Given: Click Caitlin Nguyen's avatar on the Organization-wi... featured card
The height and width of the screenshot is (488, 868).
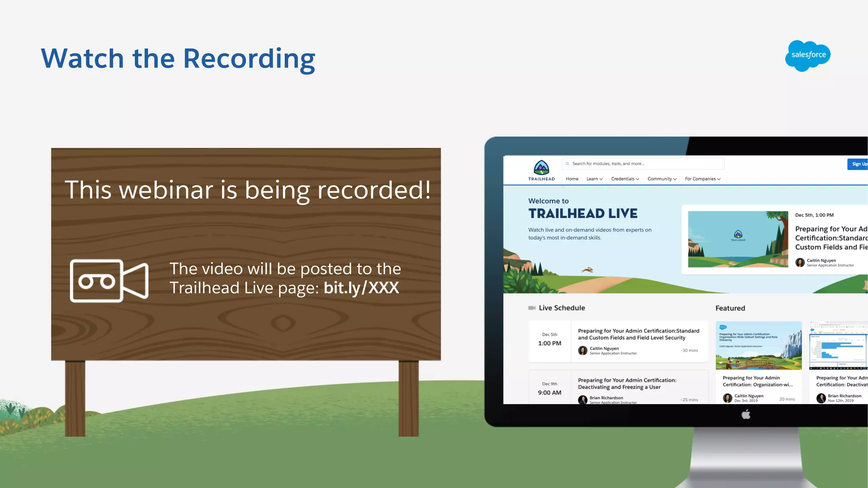Looking at the screenshot, I should point(727,398).
